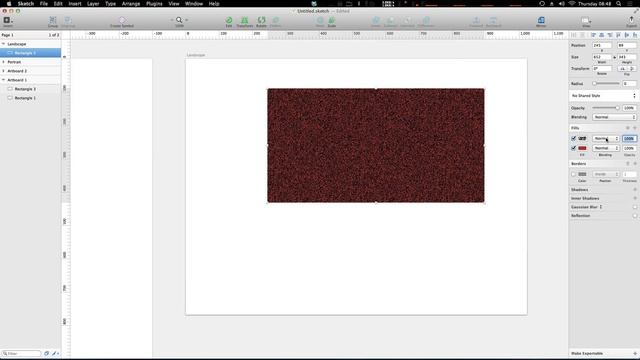640x360 pixels.
Task: Open the red fill blending dropdown
Action: (x=606, y=148)
